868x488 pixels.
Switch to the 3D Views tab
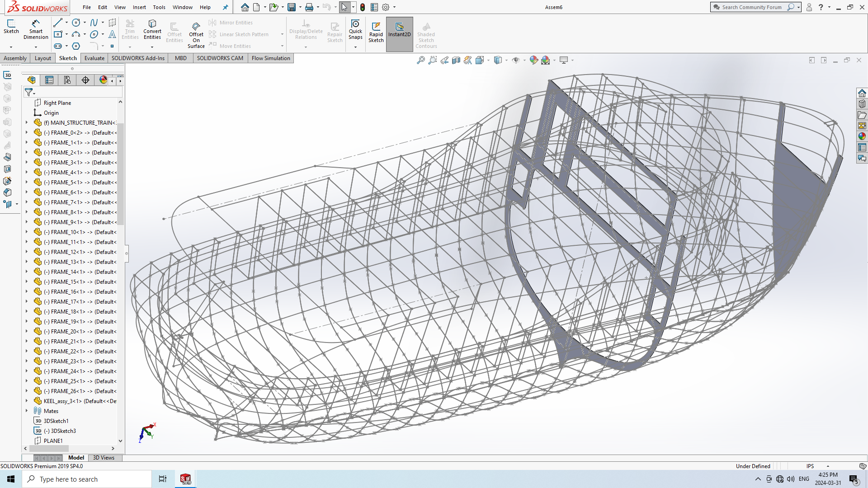[104, 458]
